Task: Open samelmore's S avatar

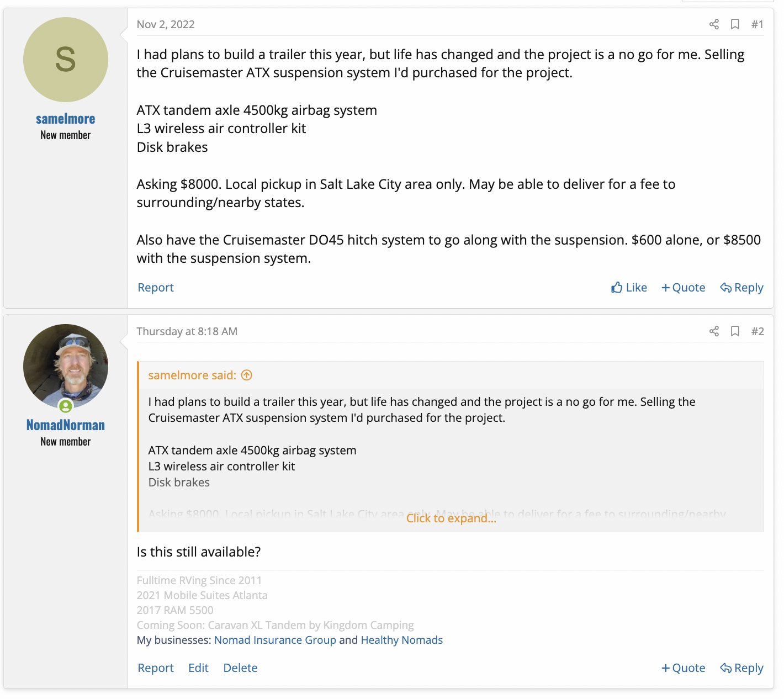Action: pos(66,60)
